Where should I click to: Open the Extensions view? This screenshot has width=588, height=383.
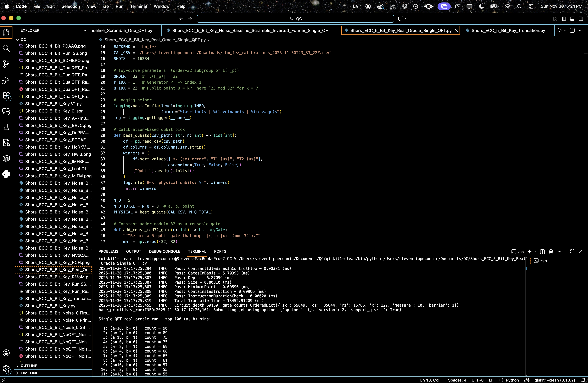6,96
